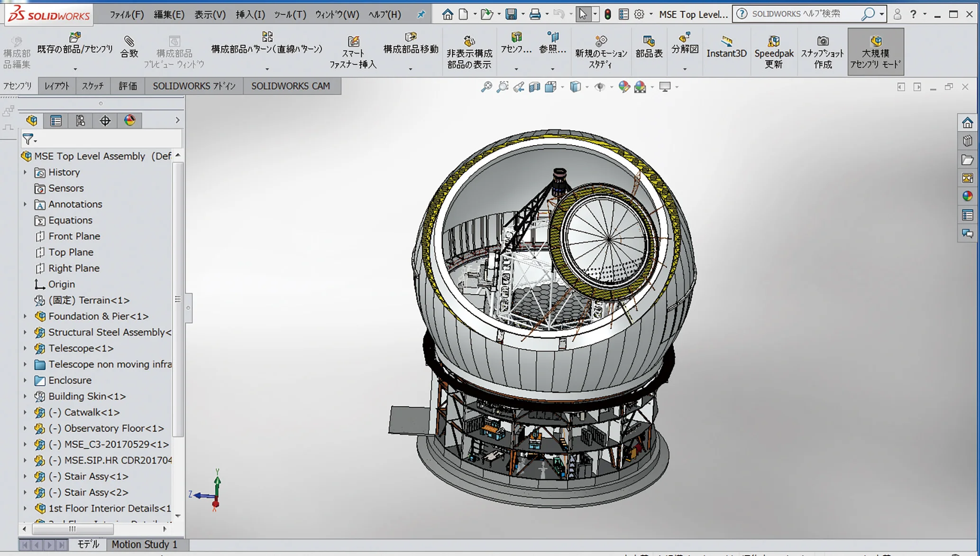Click the Mate (合致) paperclip tool
The height and width of the screenshot is (556, 980).
129,46
